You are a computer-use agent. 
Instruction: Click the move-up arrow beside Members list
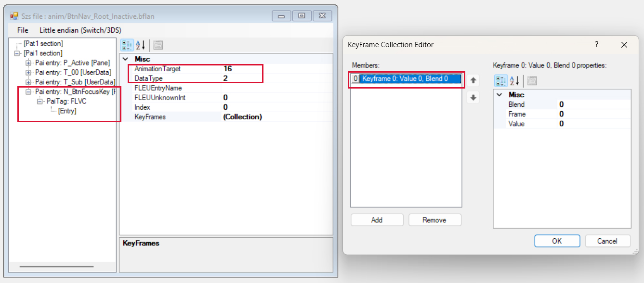pos(473,80)
